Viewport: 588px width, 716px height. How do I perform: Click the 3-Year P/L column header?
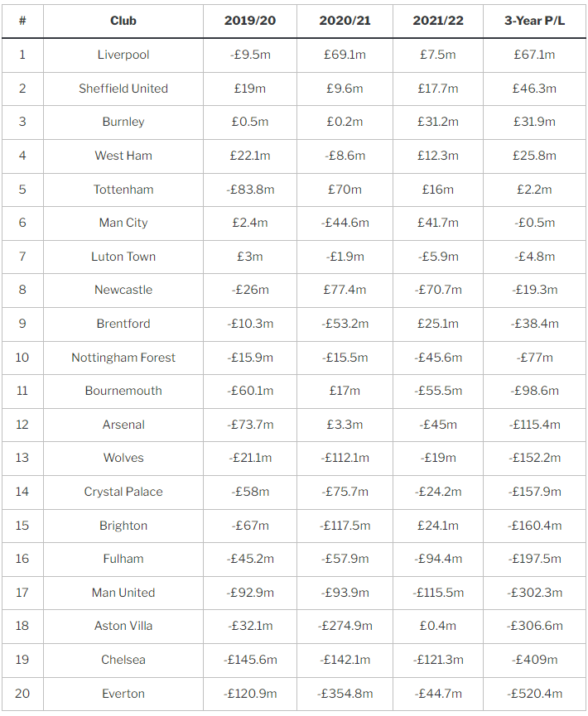534,21
